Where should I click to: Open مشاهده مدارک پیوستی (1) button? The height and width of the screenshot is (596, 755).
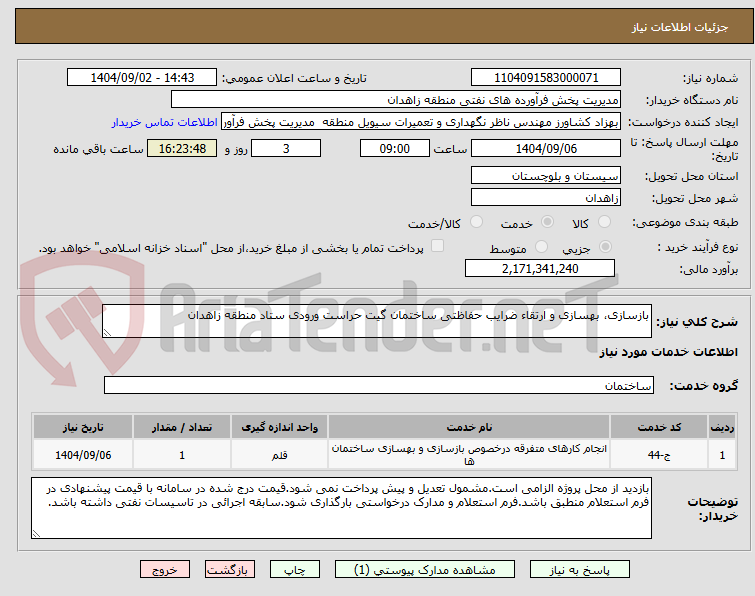pos(425,570)
